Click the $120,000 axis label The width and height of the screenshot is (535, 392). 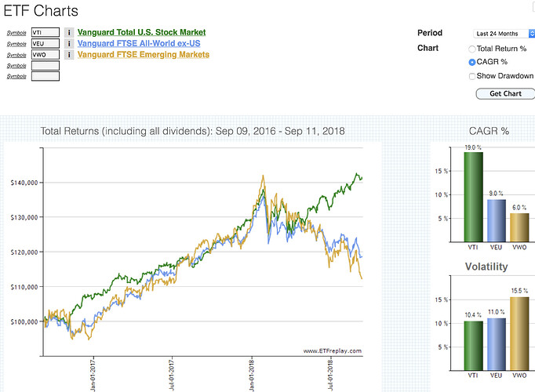[24, 252]
